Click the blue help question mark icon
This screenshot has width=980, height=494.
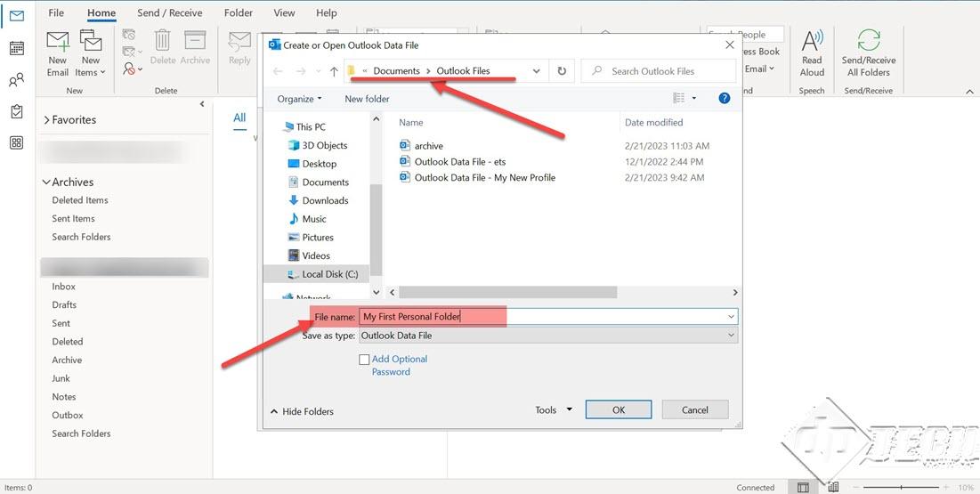[724, 99]
